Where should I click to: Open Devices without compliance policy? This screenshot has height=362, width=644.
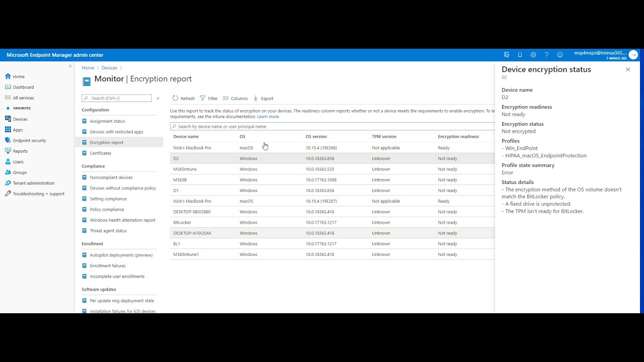(123, 188)
